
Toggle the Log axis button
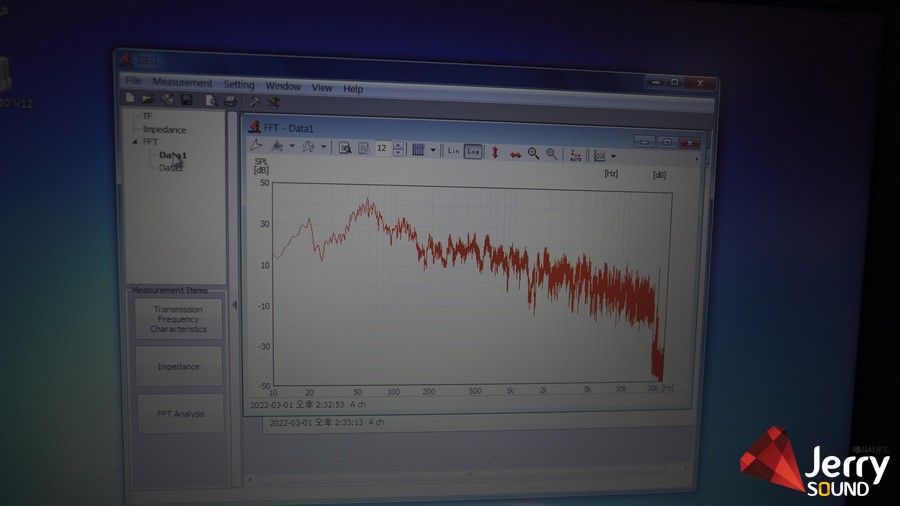point(473,151)
